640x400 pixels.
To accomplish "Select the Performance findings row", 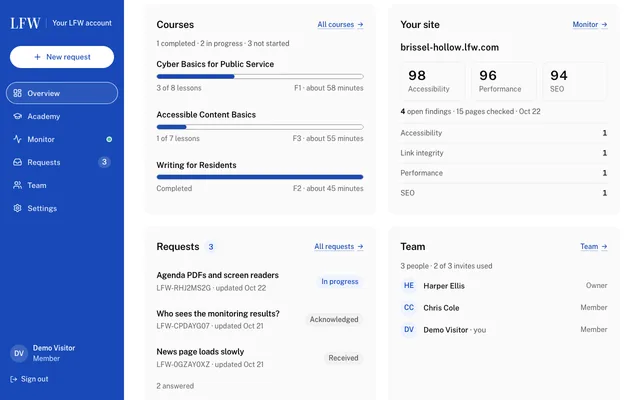I will pyautogui.click(x=504, y=173).
